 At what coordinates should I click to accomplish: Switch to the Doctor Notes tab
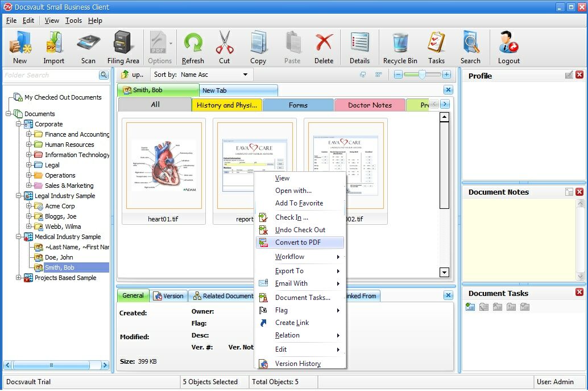(x=370, y=105)
